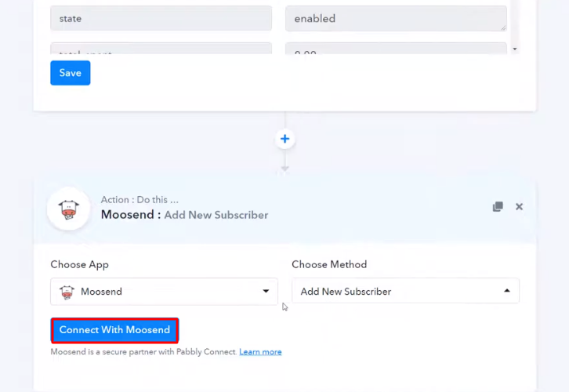Click the 'state' field
The image size is (569, 392).
[161, 18]
